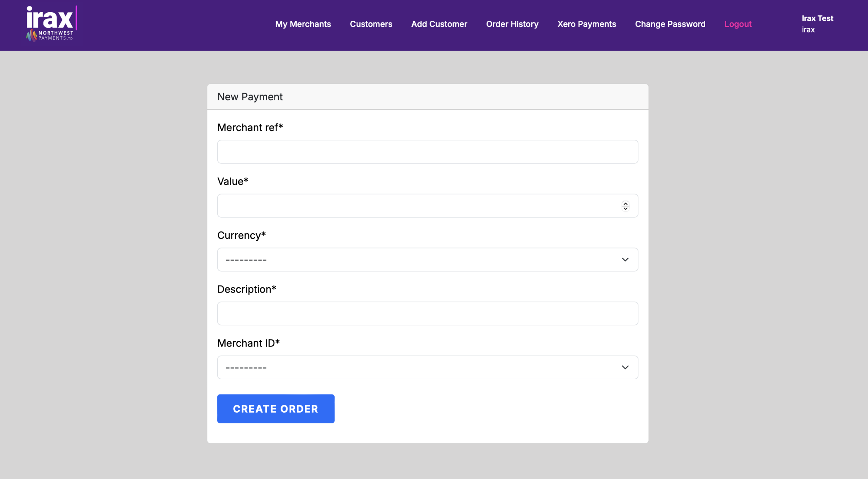This screenshot has height=479, width=868.
Task: Go to the Customers page
Action: pos(371,24)
